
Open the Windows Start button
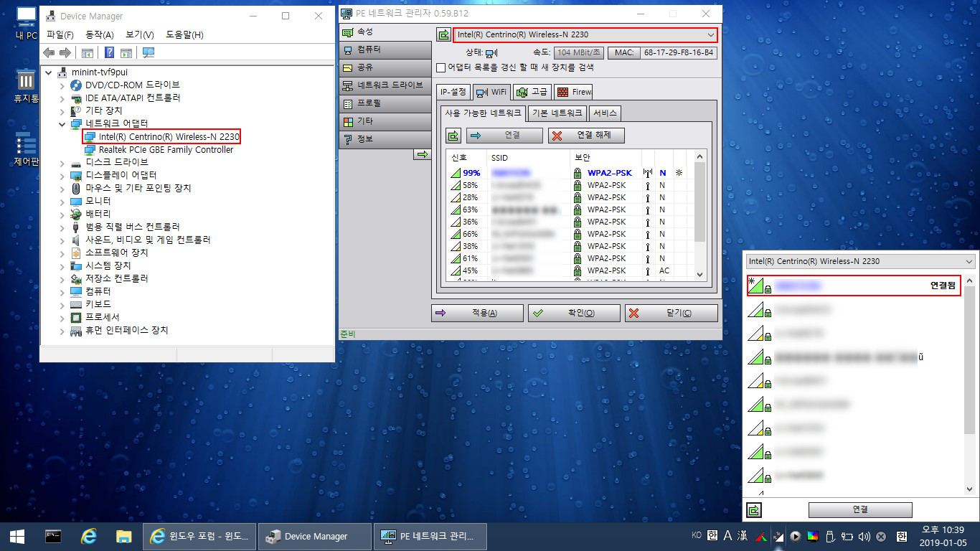click(17, 536)
